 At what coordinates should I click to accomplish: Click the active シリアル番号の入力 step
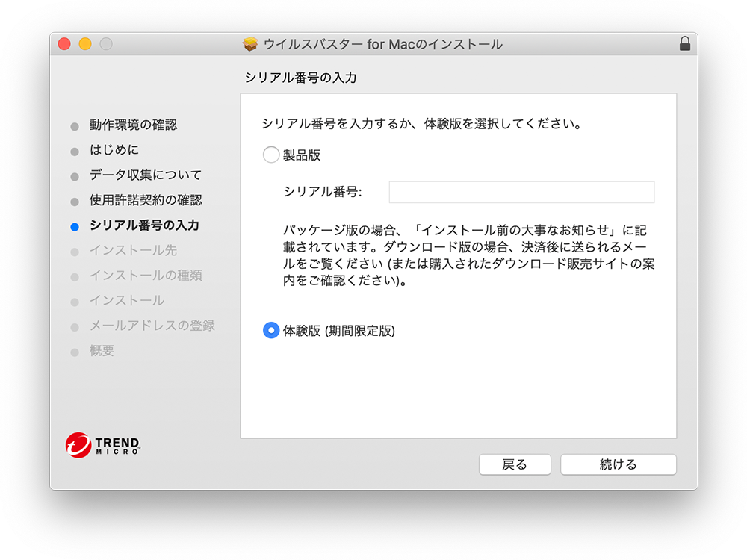pos(143,225)
